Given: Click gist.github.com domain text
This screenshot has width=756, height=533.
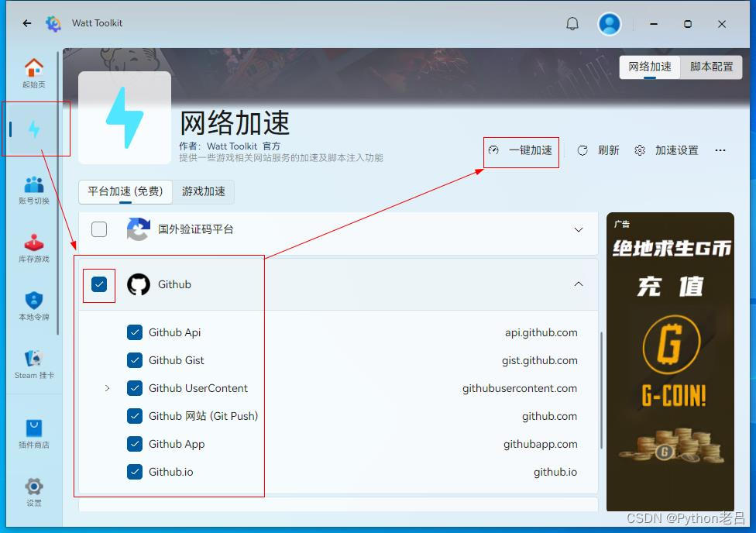Looking at the screenshot, I should pyautogui.click(x=540, y=361).
